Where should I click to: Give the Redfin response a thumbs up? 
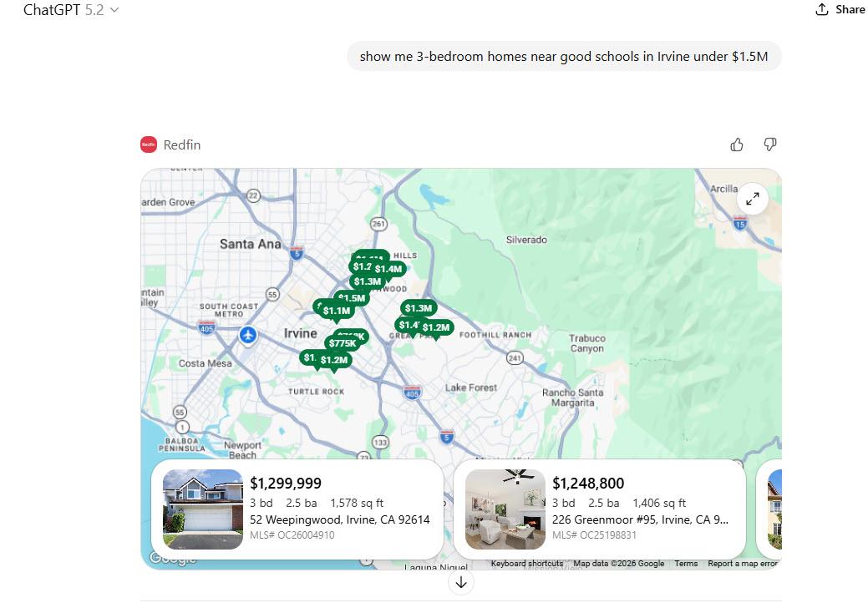(x=736, y=144)
